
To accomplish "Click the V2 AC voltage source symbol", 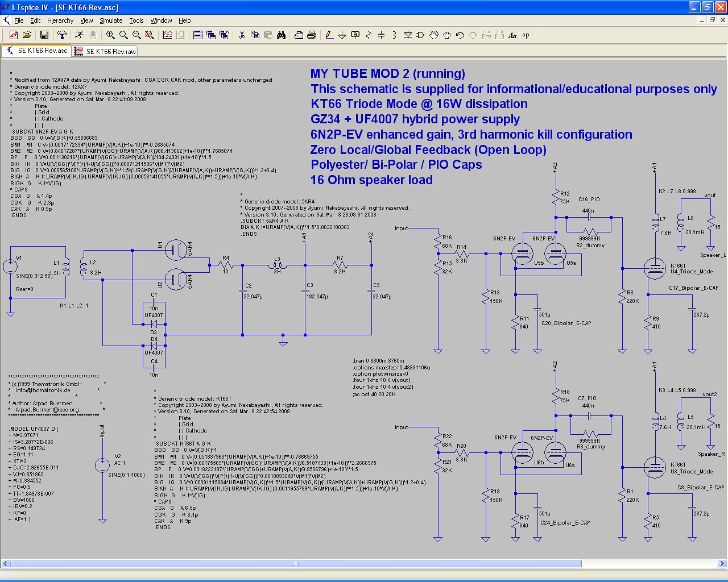I will [x=102, y=465].
